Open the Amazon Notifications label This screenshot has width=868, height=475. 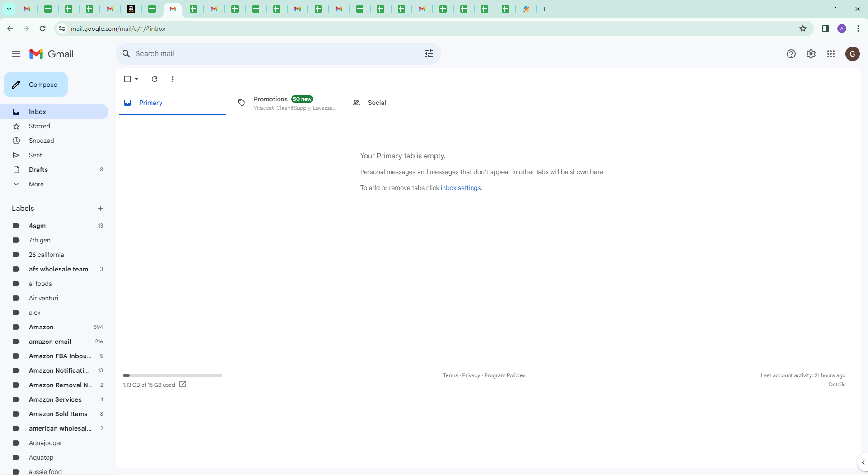(x=54, y=370)
